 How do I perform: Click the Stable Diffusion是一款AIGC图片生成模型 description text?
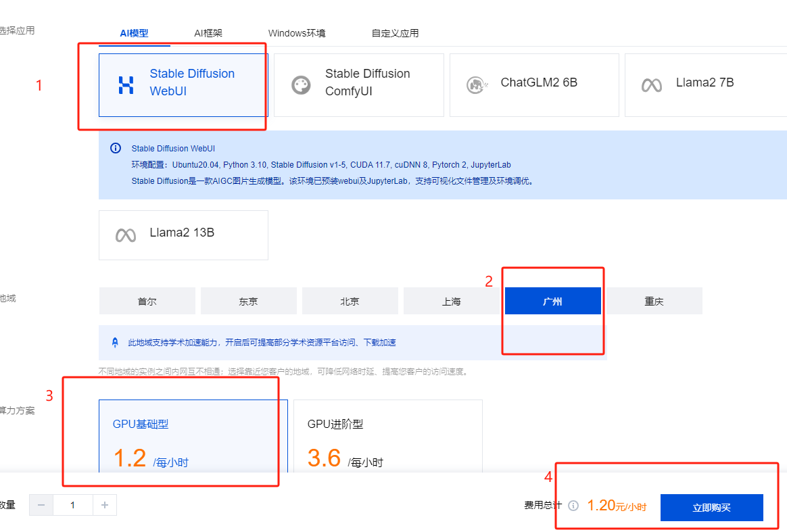[333, 181]
